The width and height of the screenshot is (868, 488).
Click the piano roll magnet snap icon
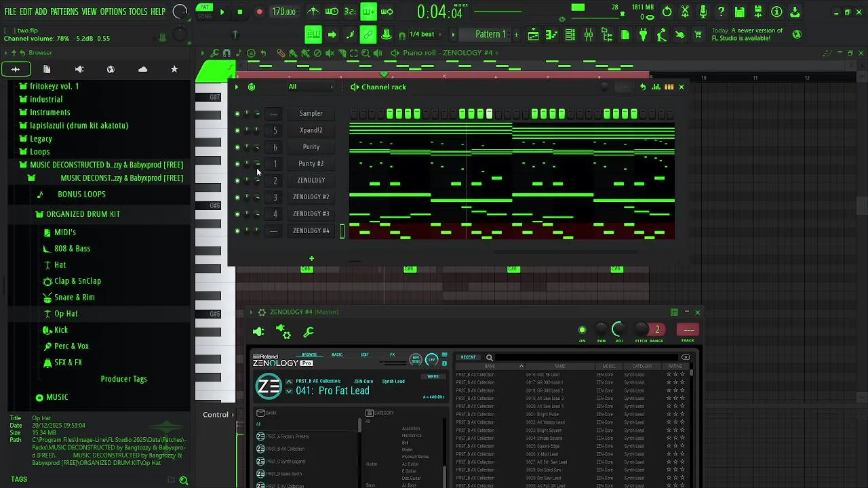click(226, 53)
